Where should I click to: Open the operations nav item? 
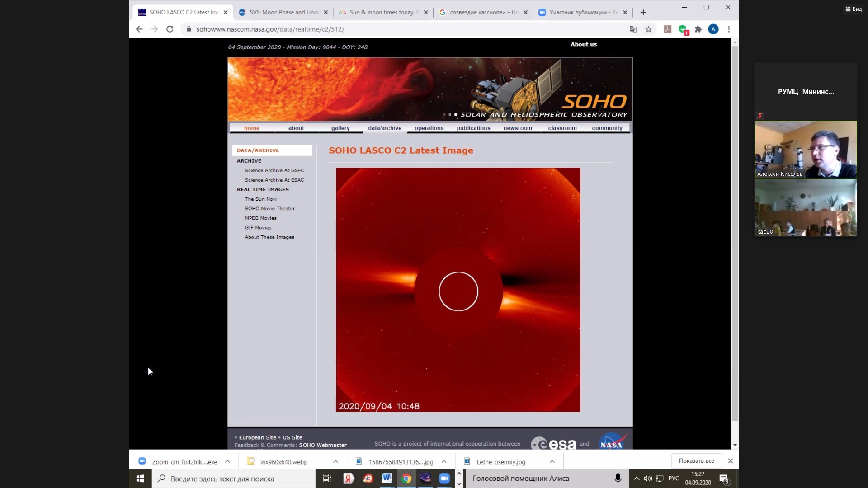click(x=429, y=128)
